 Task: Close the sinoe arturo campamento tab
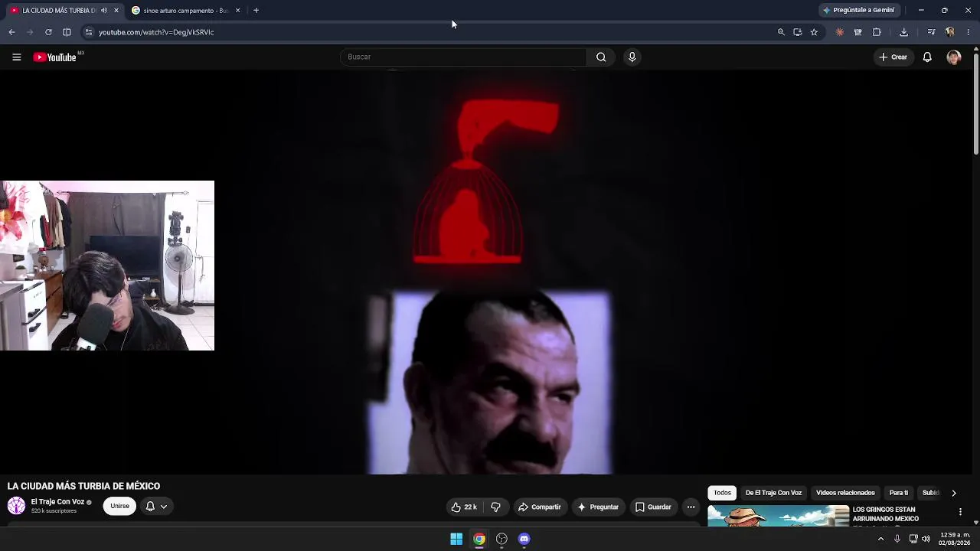[x=237, y=11]
